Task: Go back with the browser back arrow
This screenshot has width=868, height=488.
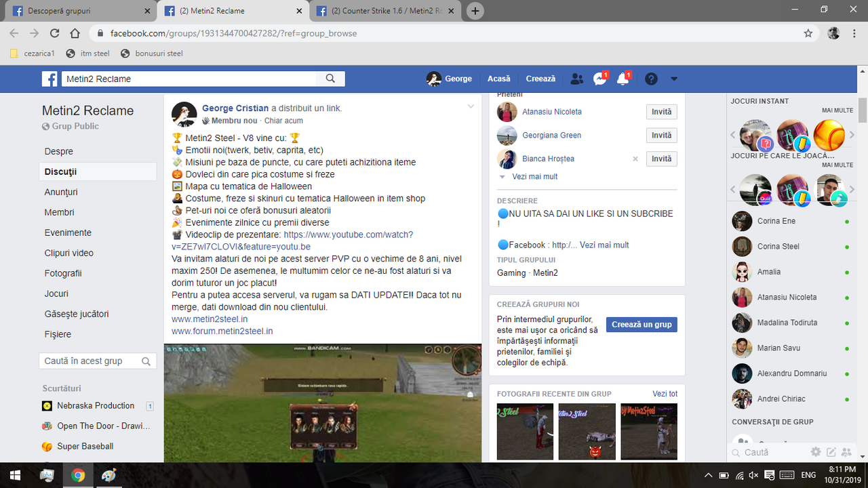Action: click(x=14, y=33)
